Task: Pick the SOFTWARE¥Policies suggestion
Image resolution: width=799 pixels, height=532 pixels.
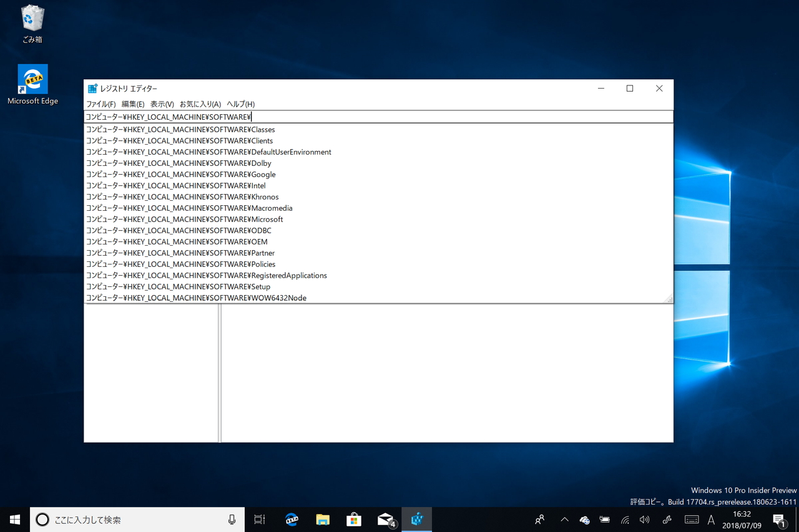Action: [x=378, y=264]
